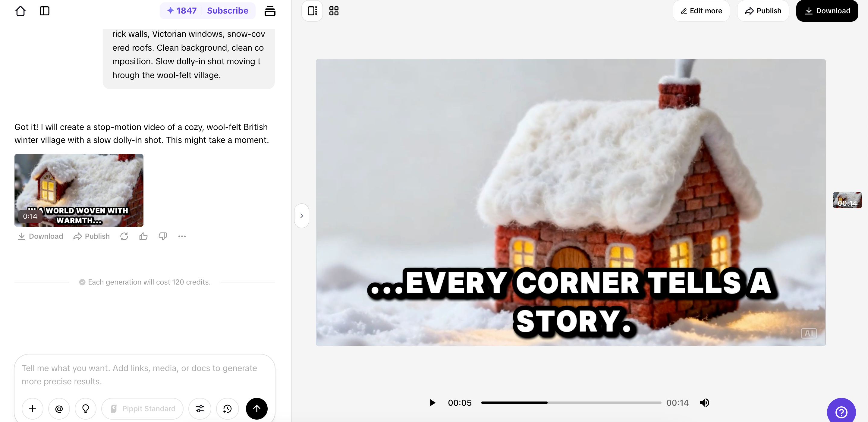Click the prompt text input field

tap(144, 374)
